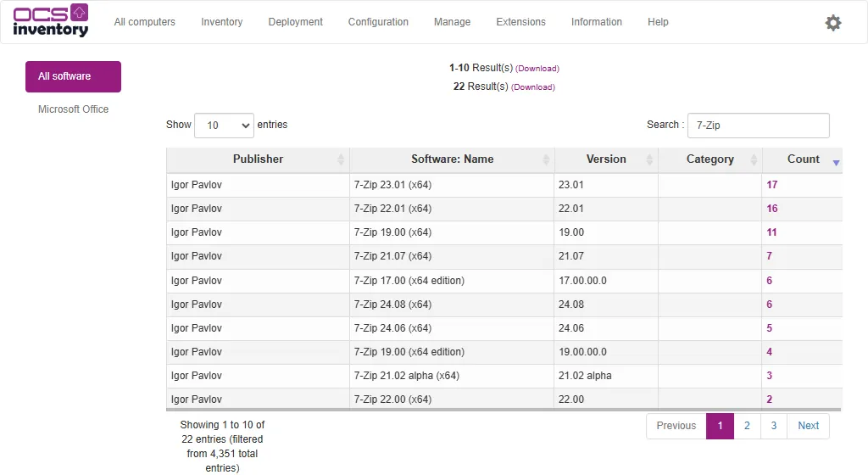Viewport: 868px width, 475px height.
Task: Click version cell 21.02 alpha
Action: point(606,376)
